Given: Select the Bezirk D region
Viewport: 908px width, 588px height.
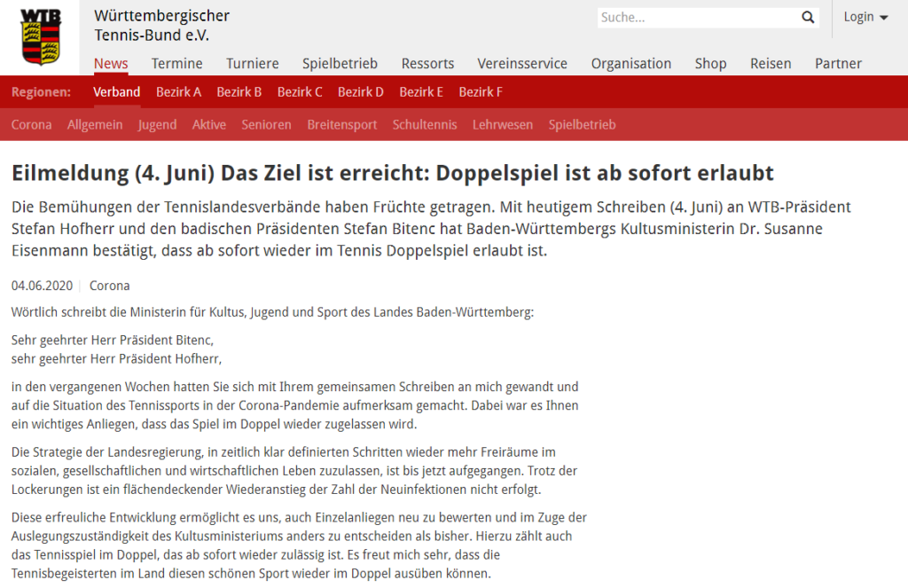Looking at the screenshot, I should pyautogui.click(x=361, y=92).
